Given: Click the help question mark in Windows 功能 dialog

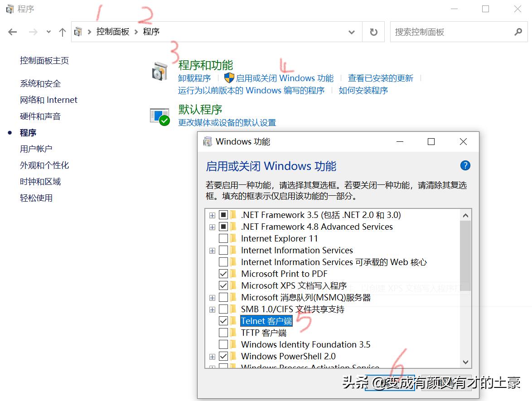Looking at the screenshot, I should pyautogui.click(x=465, y=165).
